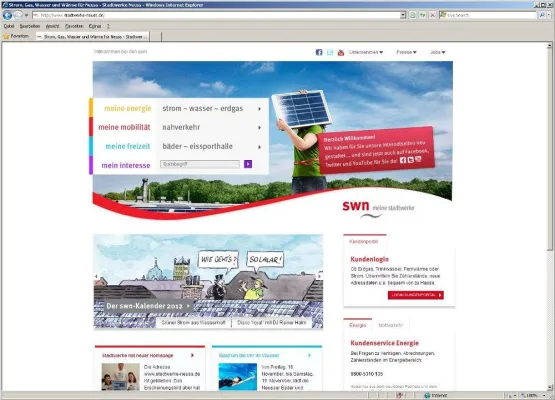The width and height of the screenshot is (555, 400).
Task: Click the Internet zone status bar indicator
Action: (x=436, y=395)
